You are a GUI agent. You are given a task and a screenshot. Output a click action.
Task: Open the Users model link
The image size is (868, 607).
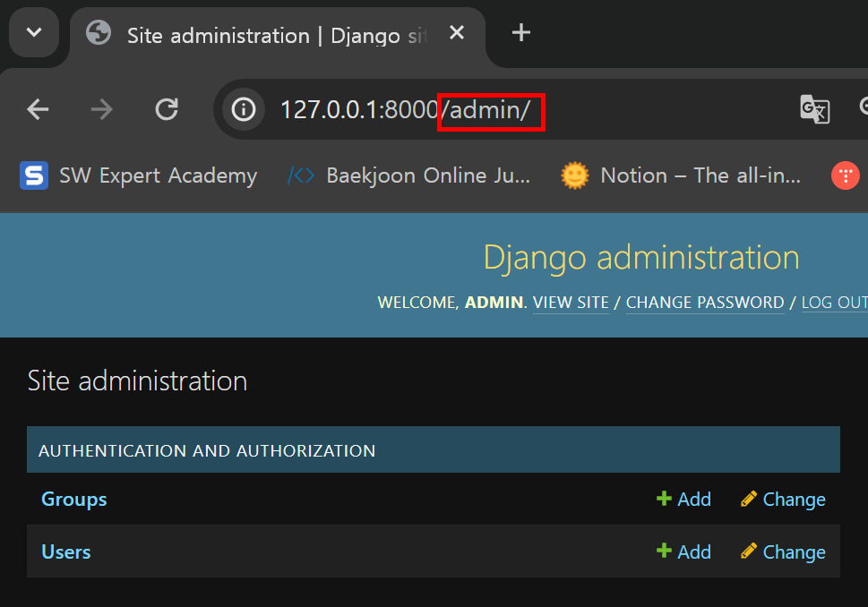(66, 551)
